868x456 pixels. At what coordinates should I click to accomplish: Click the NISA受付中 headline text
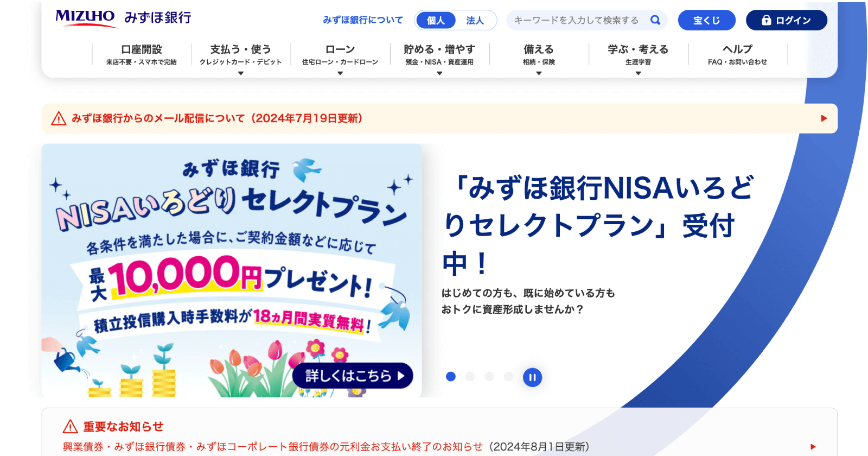point(598,225)
